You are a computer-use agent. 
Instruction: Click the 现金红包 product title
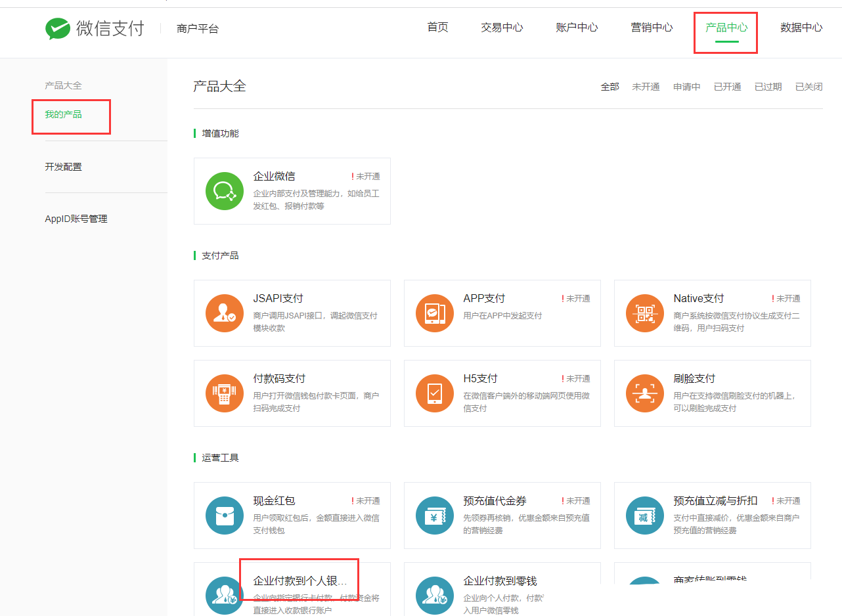coord(274,501)
